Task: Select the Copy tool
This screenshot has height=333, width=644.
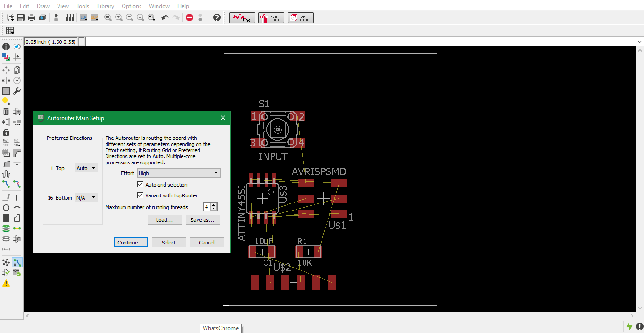Action: pyautogui.click(x=17, y=70)
